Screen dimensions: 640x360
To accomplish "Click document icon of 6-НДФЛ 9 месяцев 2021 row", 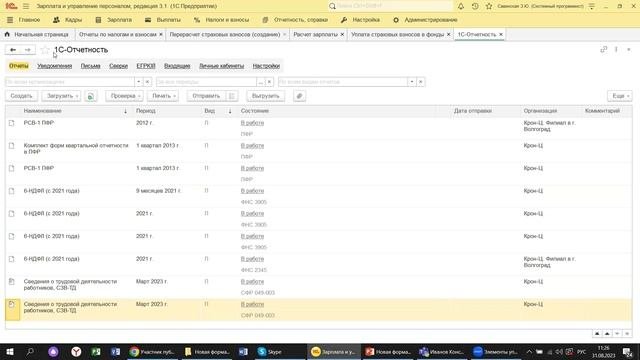I will [11, 191].
